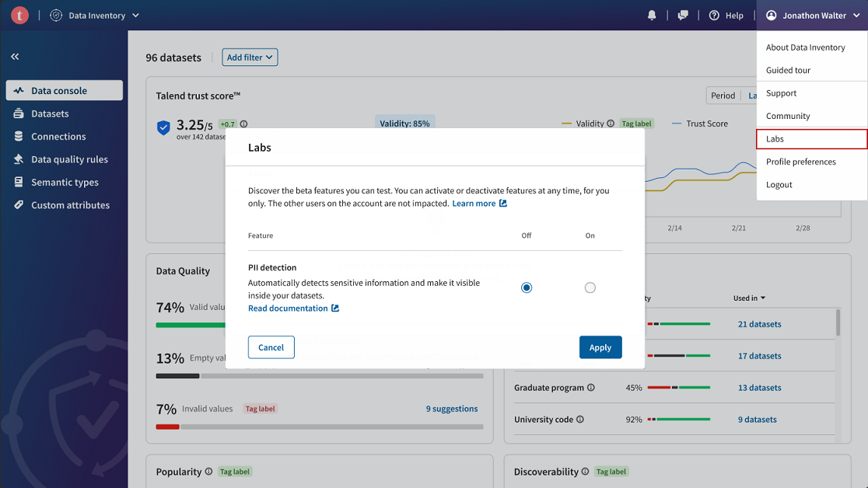Enable PII detection with On radio
868x488 pixels.
(590, 288)
